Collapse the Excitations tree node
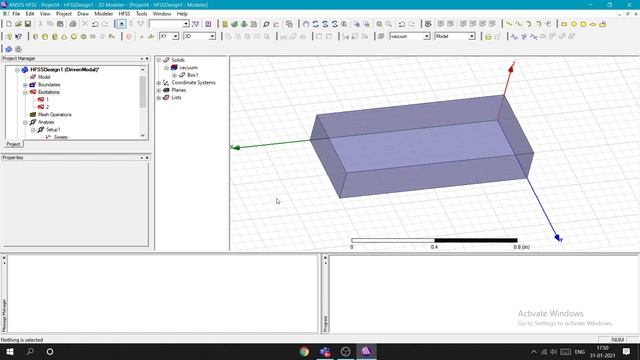Viewport: 640px width, 360px height. tap(25, 92)
